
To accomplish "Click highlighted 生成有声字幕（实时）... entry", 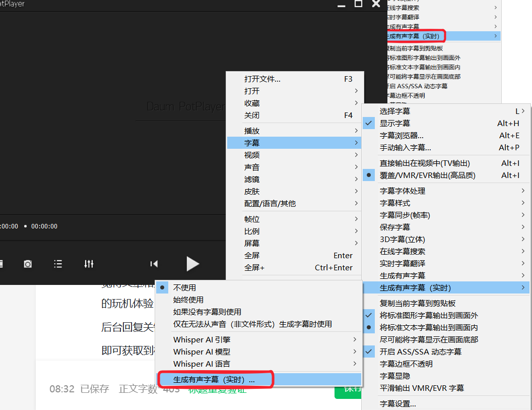I will pos(215,379).
